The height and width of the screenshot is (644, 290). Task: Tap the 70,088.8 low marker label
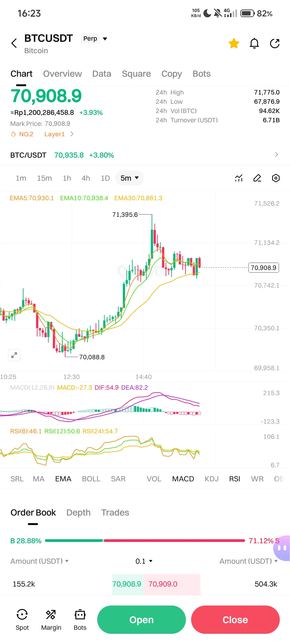(x=92, y=357)
